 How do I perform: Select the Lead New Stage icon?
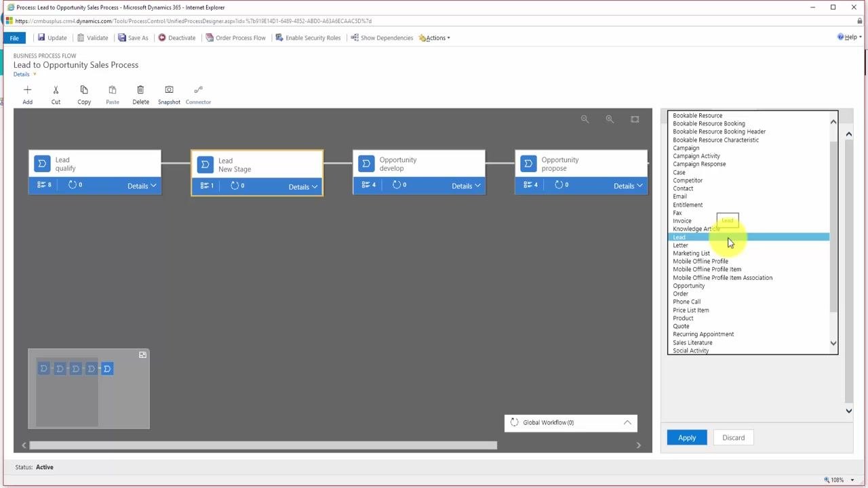[205, 165]
